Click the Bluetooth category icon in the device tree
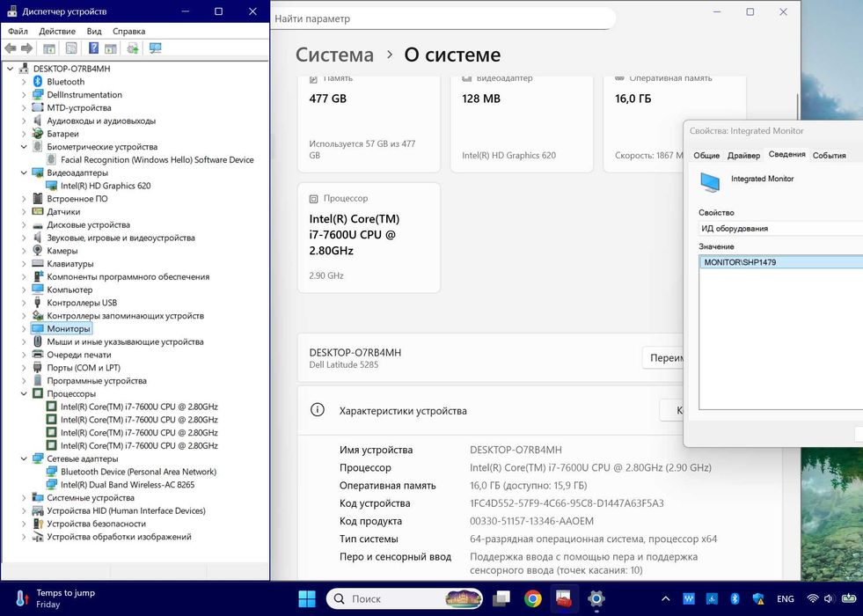Viewport: 863px width, 616px height. coord(38,82)
